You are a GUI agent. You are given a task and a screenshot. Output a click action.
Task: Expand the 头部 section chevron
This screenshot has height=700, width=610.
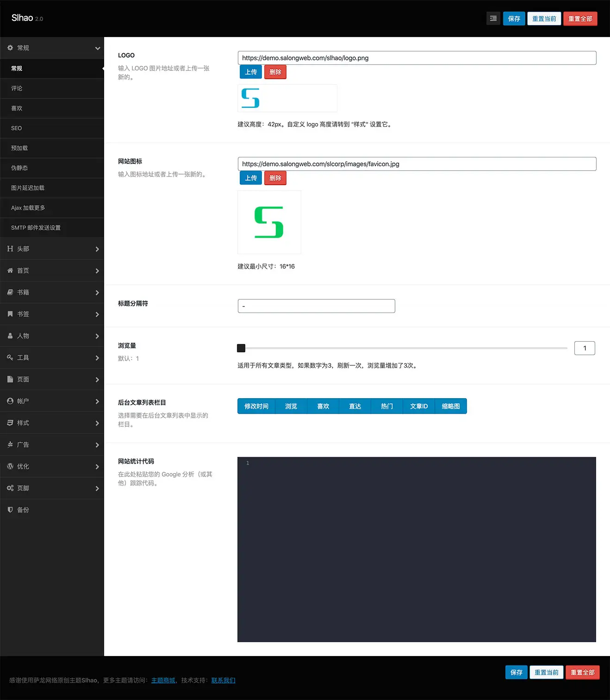coord(97,249)
